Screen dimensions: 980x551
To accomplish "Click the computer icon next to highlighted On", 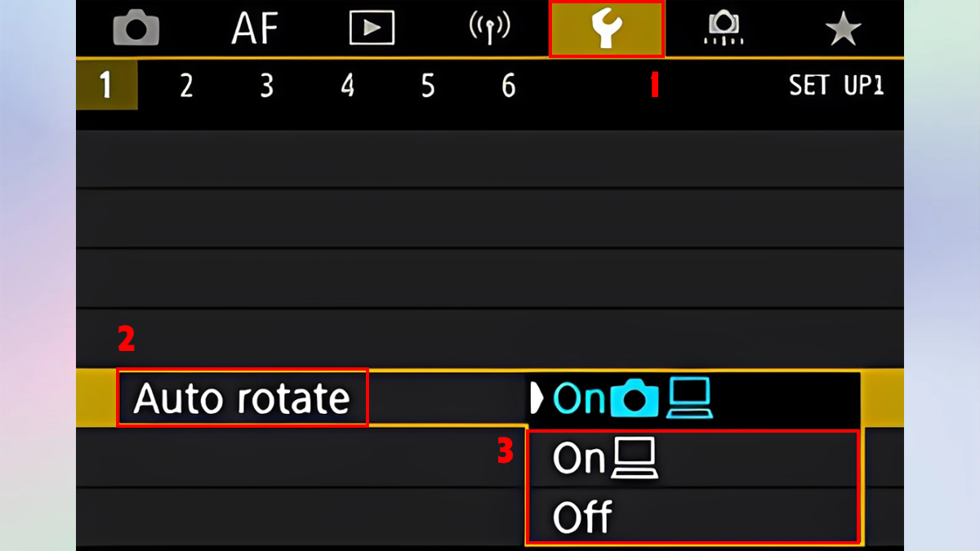I will [689, 399].
